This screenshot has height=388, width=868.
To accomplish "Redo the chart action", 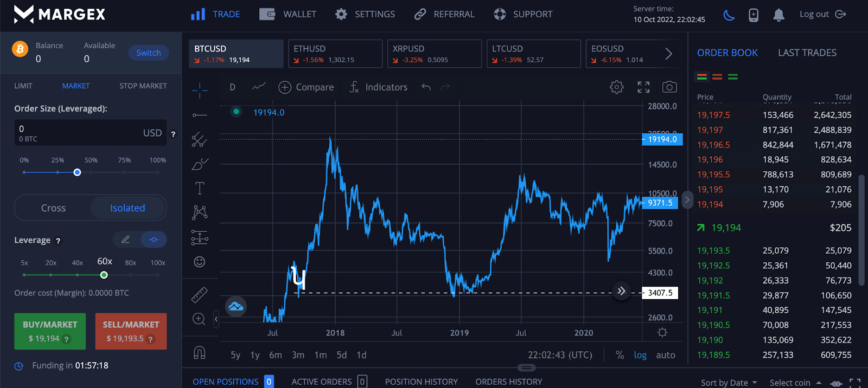I will [x=445, y=87].
